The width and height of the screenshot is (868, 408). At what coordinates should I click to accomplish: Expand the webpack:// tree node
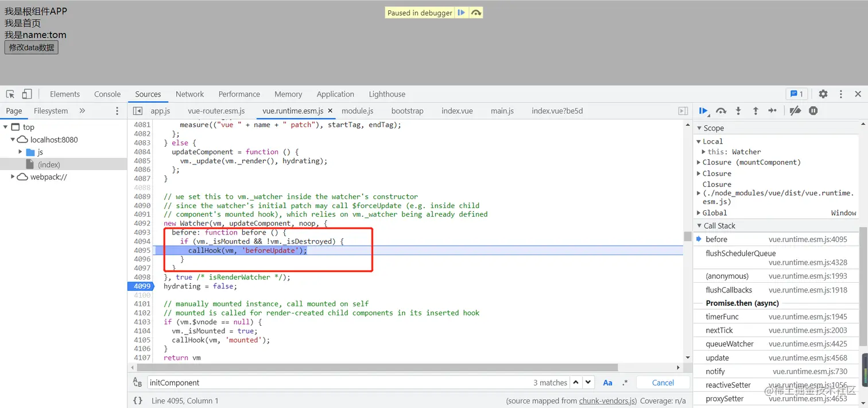click(13, 177)
